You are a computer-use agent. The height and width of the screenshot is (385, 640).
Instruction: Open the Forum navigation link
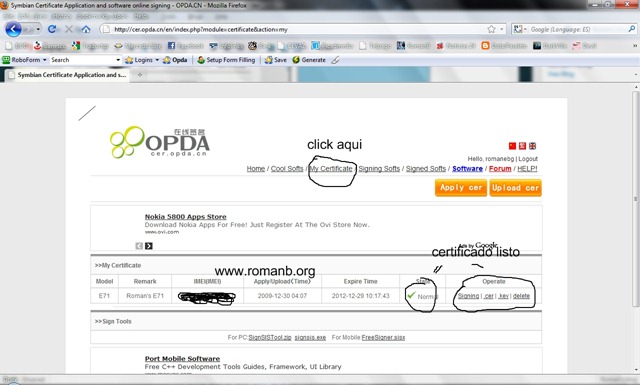click(x=500, y=169)
